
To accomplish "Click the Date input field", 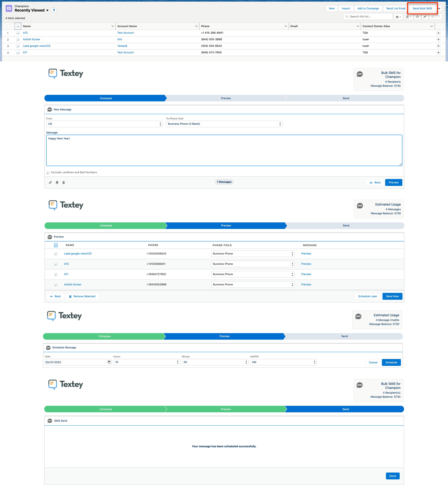I will [78, 362].
